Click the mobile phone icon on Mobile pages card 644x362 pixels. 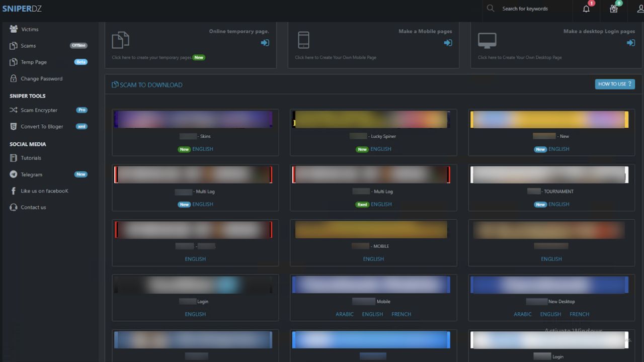click(303, 40)
